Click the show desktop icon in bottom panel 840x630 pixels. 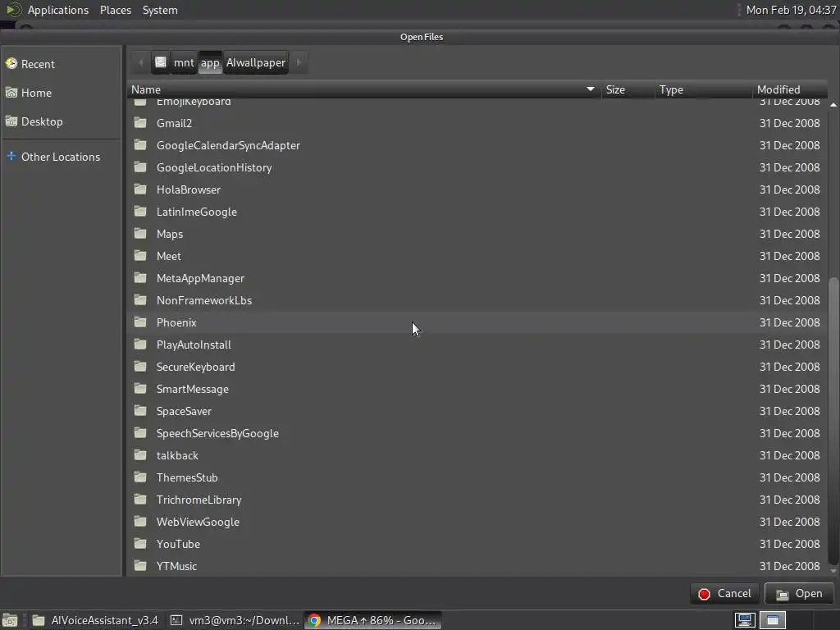10,620
